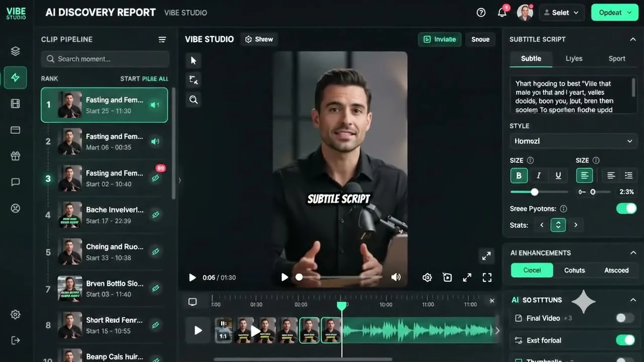
Task: Open the chat bubble sidebar icon
Action: pyautogui.click(x=15, y=182)
